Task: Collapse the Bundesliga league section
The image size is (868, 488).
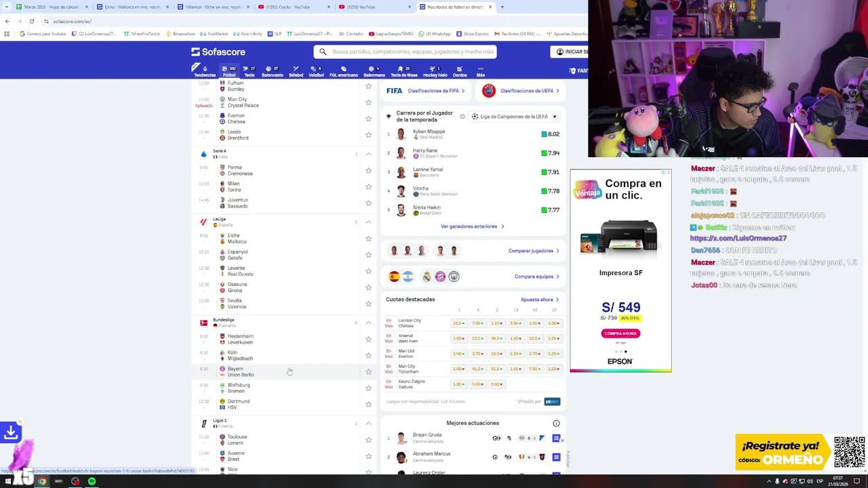Action: coord(368,323)
